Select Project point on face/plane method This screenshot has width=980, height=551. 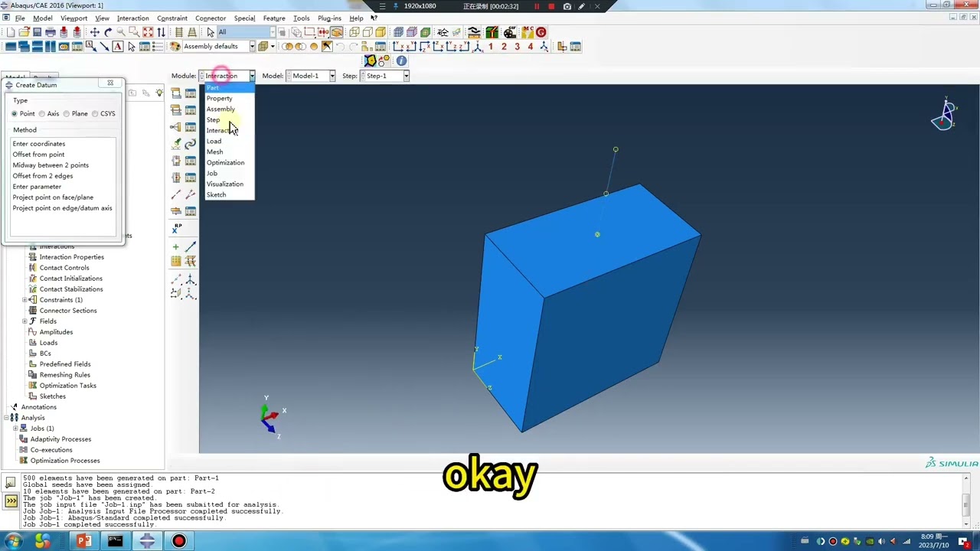click(x=53, y=197)
